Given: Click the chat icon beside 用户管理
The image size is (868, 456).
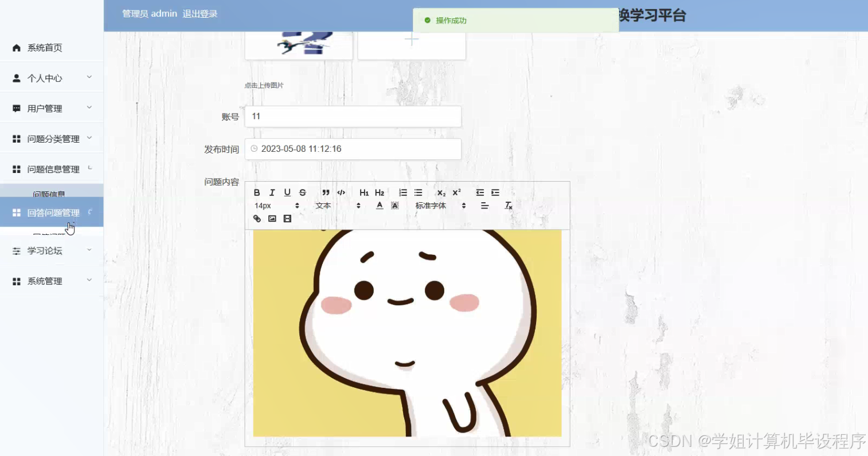Looking at the screenshot, I should click(x=17, y=108).
